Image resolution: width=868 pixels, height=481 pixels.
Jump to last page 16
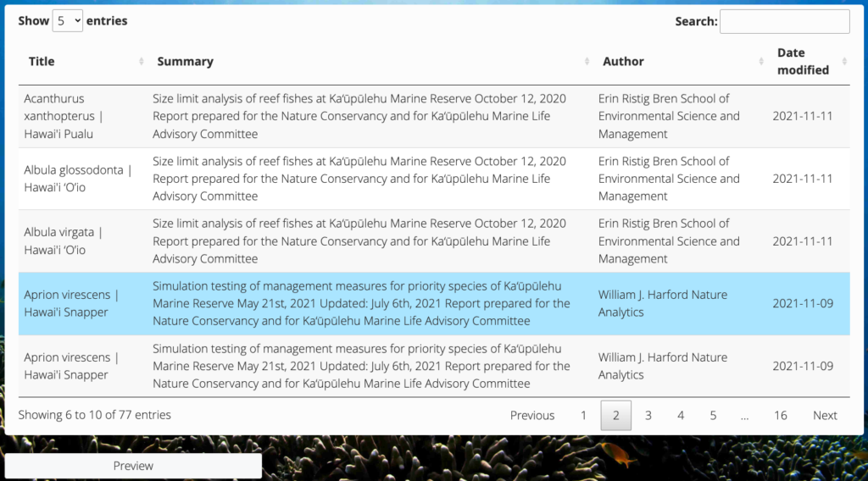point(781,415)
